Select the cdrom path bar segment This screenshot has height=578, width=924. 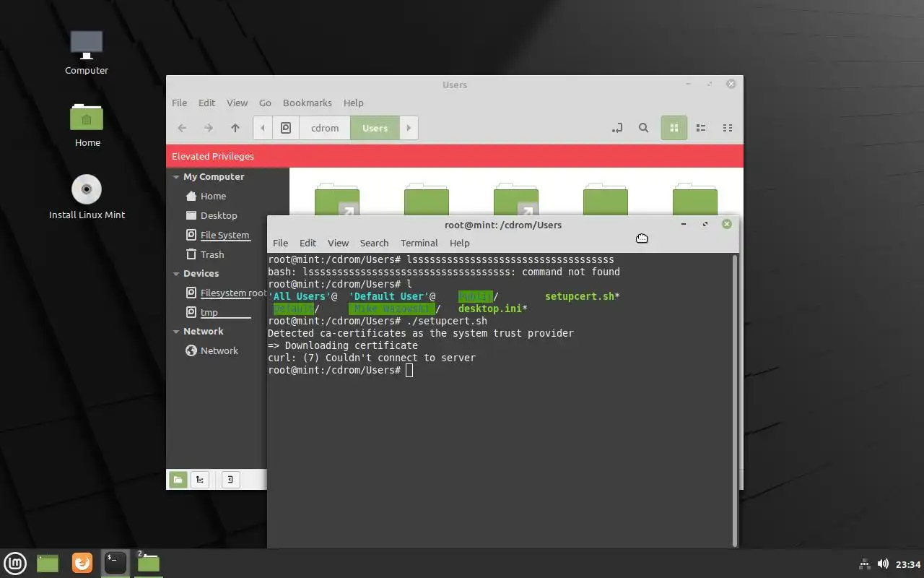[x=325, y=128]
